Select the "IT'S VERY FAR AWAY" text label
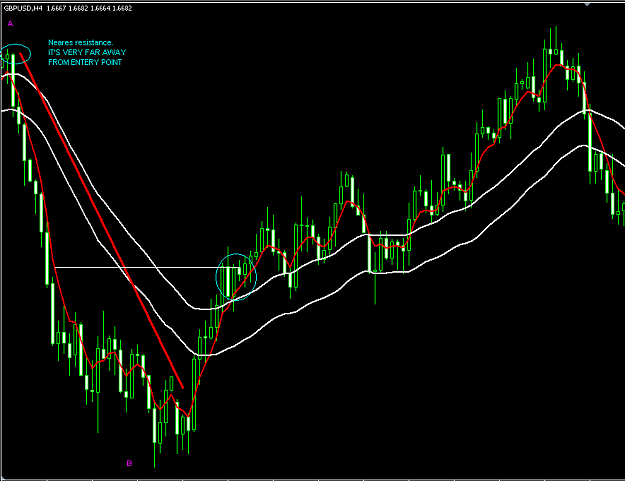The width and height of the screenshot is (625, 481). pos(87,52)
